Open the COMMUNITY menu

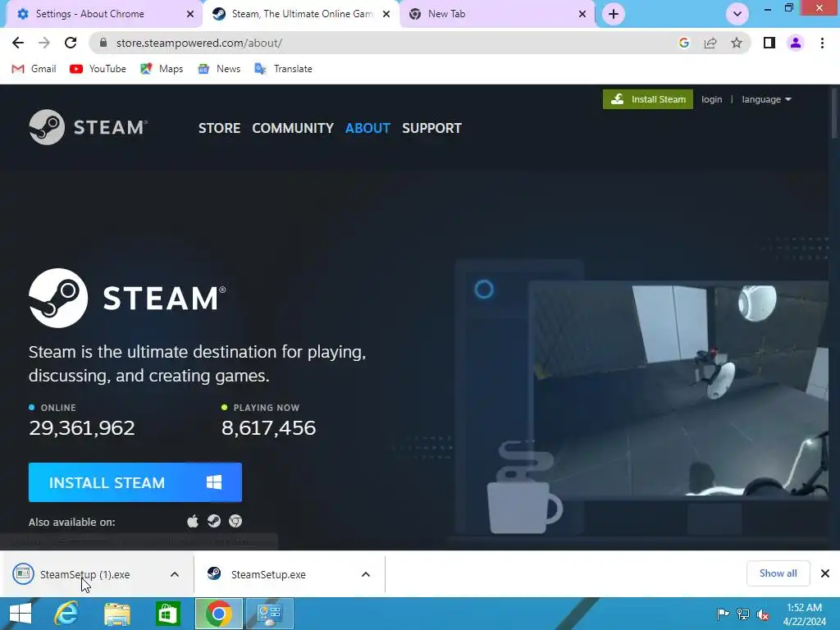[293, 128]
